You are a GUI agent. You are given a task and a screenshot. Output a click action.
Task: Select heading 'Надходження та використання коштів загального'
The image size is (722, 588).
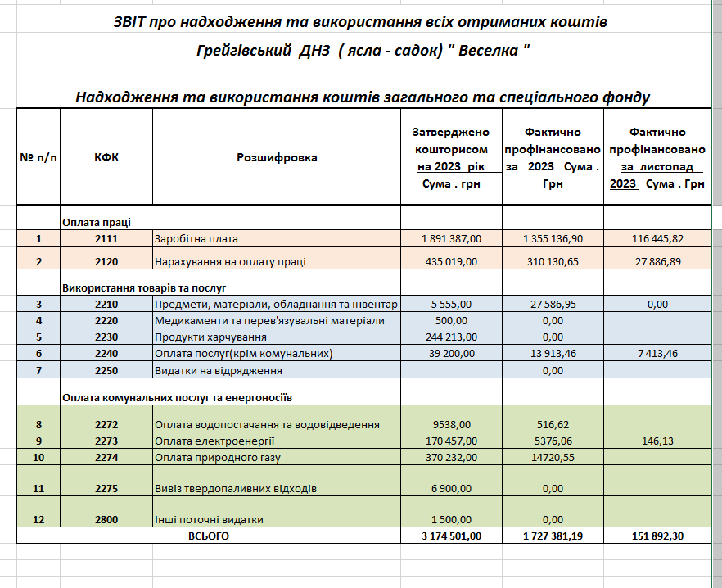coord(363,97)
